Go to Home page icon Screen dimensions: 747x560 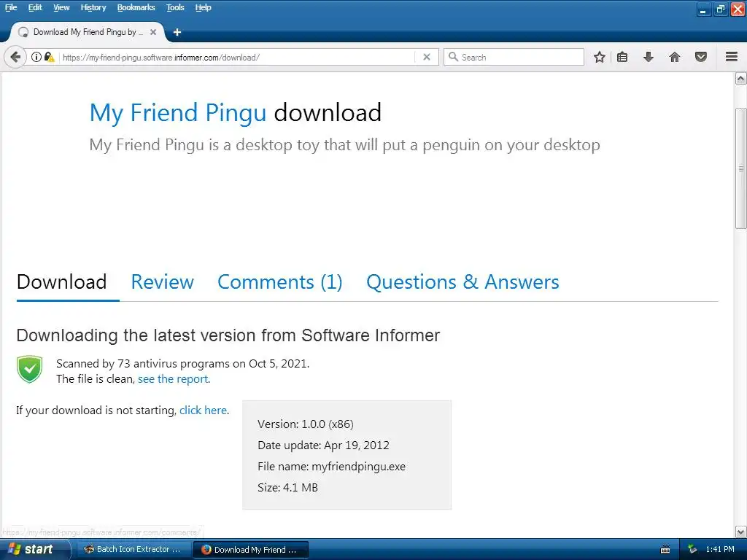(x=675, y=57)
